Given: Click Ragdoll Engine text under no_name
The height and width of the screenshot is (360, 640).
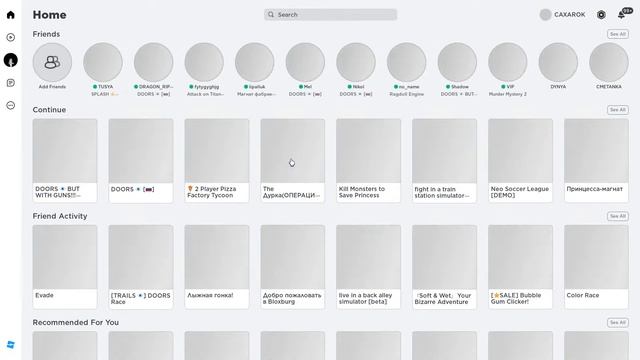Looking at the screenshot, I should pyautogui.click(x=407, y=94).
